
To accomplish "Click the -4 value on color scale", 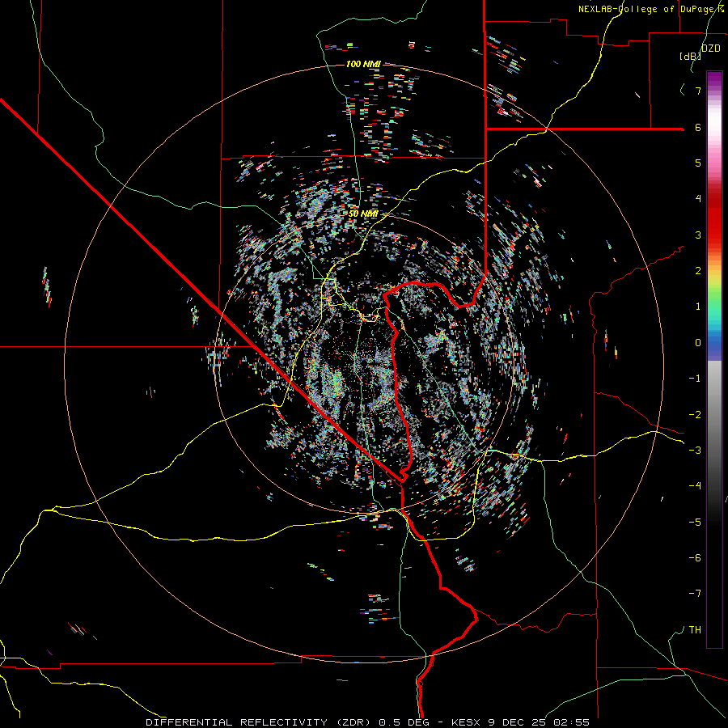I will click(695, 486).
